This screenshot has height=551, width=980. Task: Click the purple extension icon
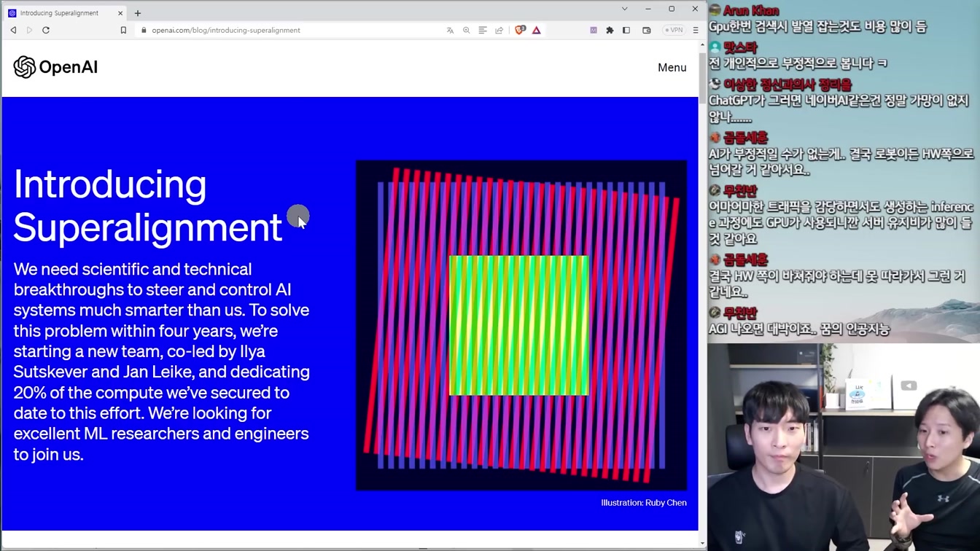(594, 30)
